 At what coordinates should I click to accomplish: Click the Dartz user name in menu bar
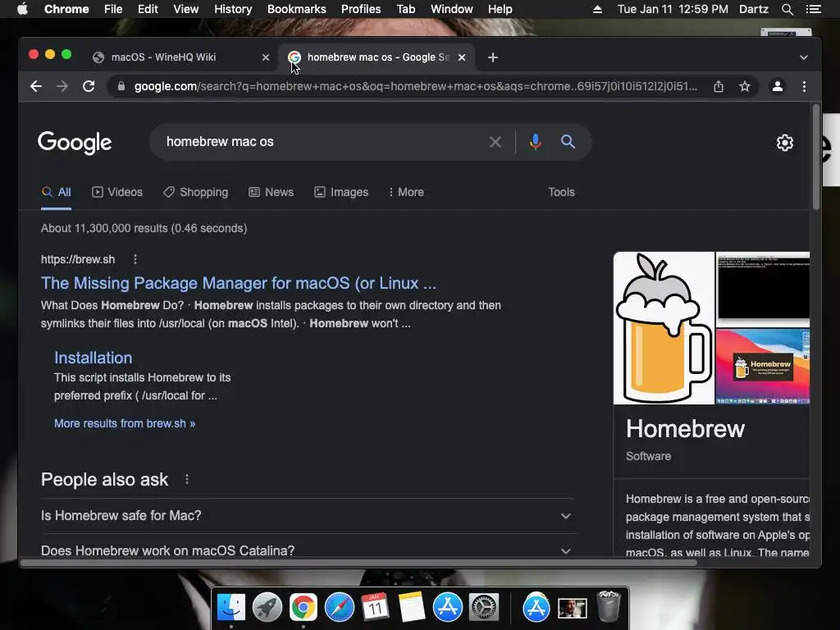coord(754,9)
